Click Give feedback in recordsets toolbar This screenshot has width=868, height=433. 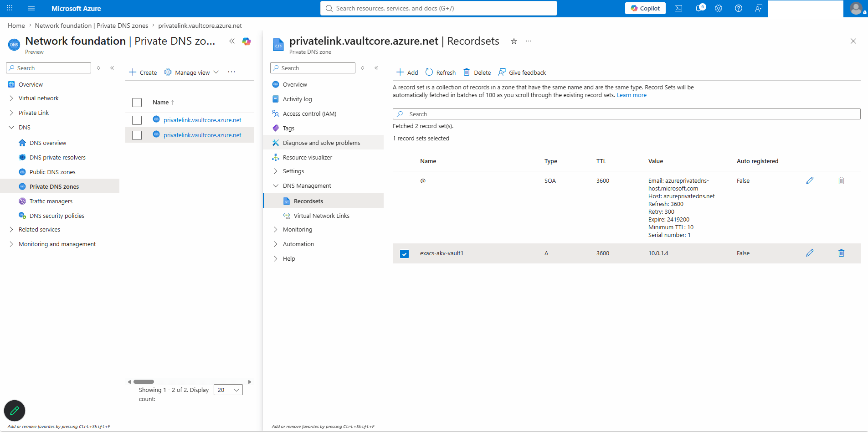(522, 72)
